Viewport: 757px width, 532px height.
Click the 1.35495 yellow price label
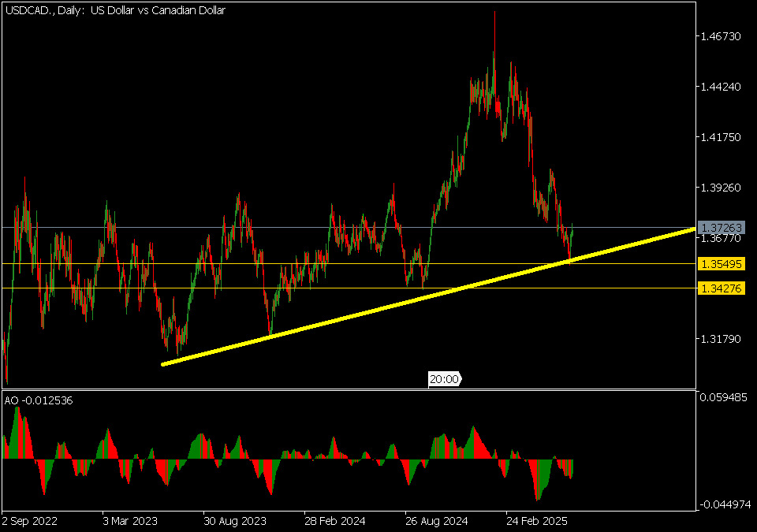721,263
